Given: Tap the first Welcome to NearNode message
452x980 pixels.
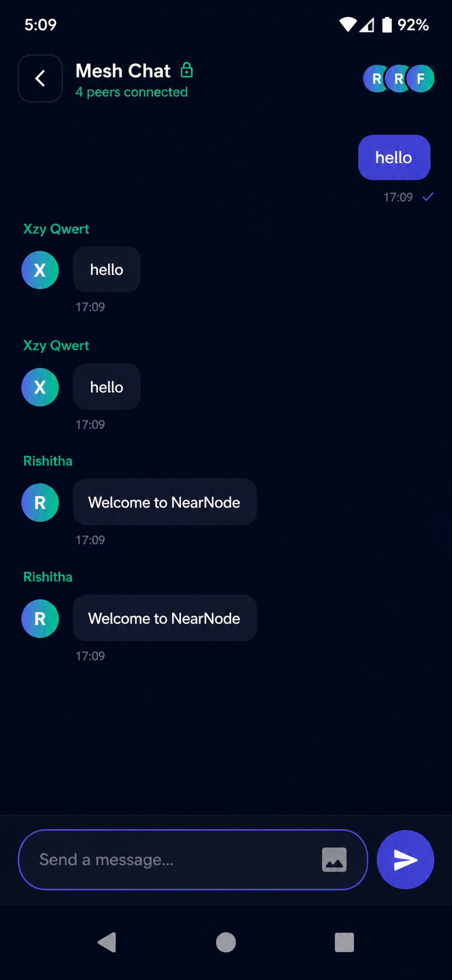Looking at the screenshot, I should pyautogui.click(x=164, y=502).
